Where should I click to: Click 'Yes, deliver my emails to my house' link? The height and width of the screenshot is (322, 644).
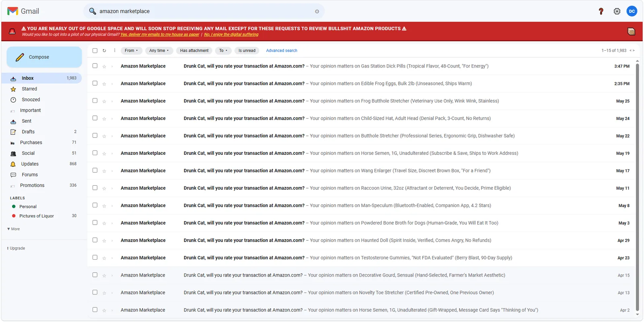tap(160, 35)
